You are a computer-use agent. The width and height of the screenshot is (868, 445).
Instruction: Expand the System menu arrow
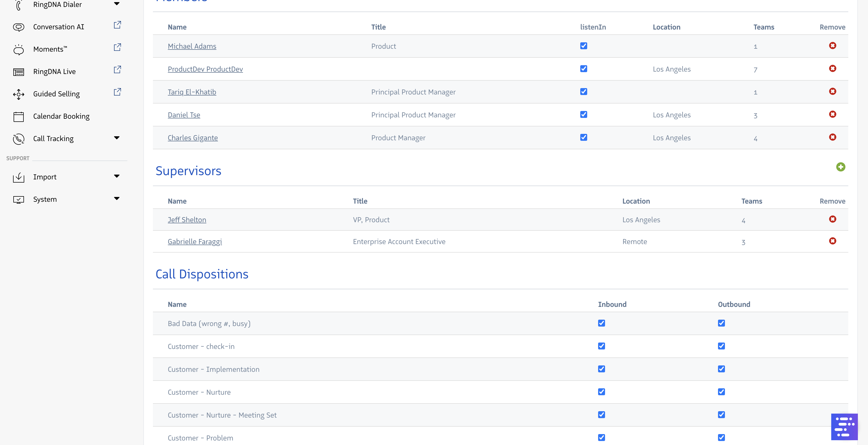tap(117, 199)
